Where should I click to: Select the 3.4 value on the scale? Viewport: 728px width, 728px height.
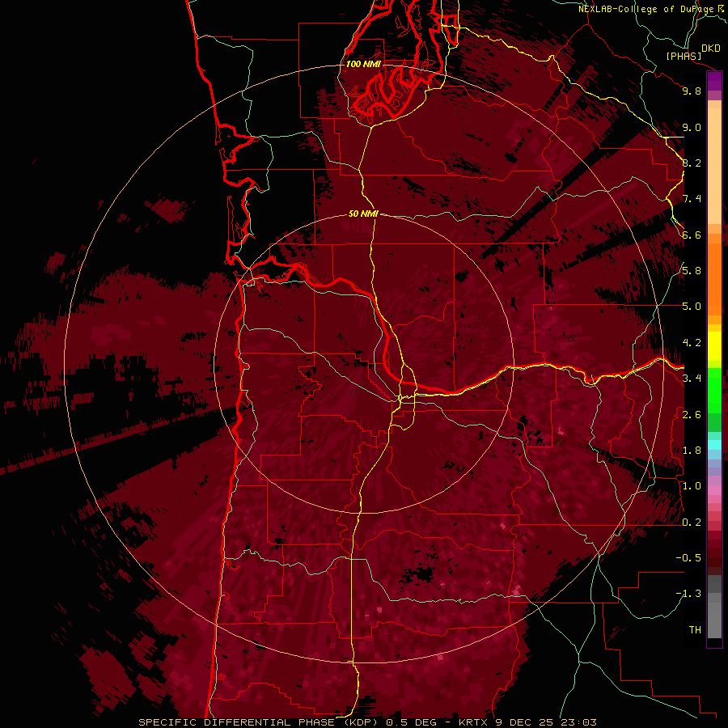(x=692, y=378)
